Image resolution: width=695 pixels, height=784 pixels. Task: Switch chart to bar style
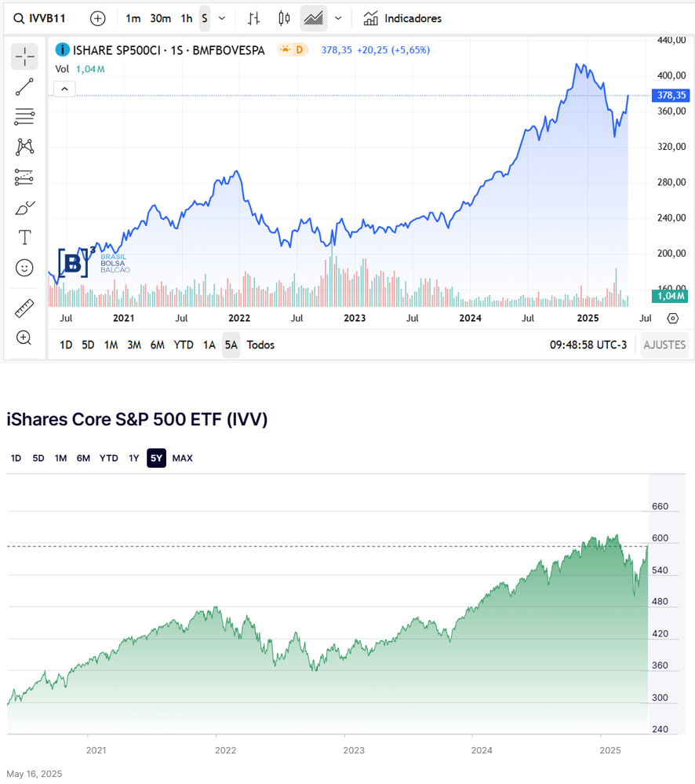253,18
